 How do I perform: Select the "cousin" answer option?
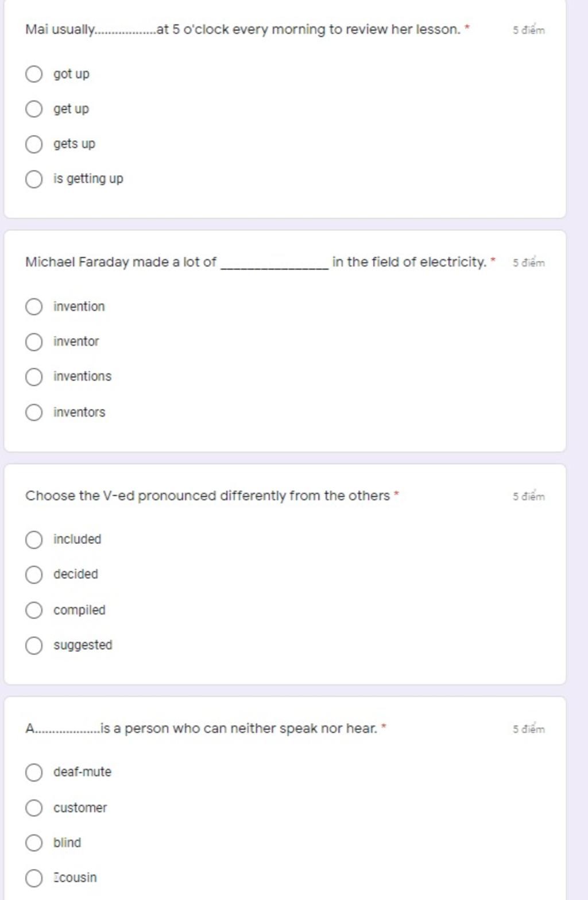(34, 878)
